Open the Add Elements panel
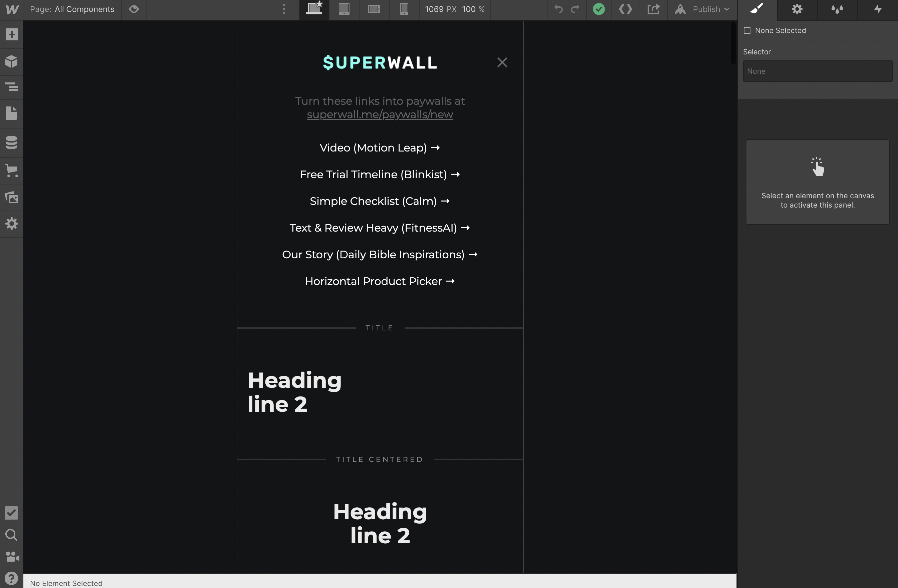This screenshot has height=588, width=898. (x=11, y=34)
